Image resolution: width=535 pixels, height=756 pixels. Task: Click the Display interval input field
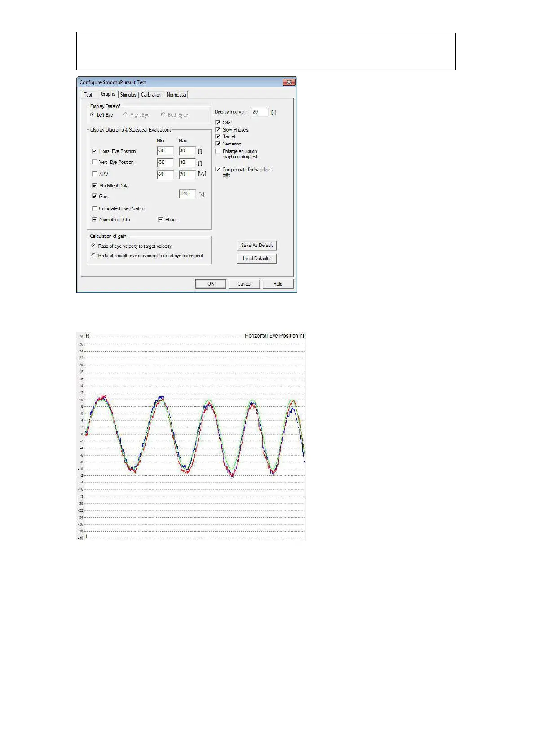(x=260, y=112)
